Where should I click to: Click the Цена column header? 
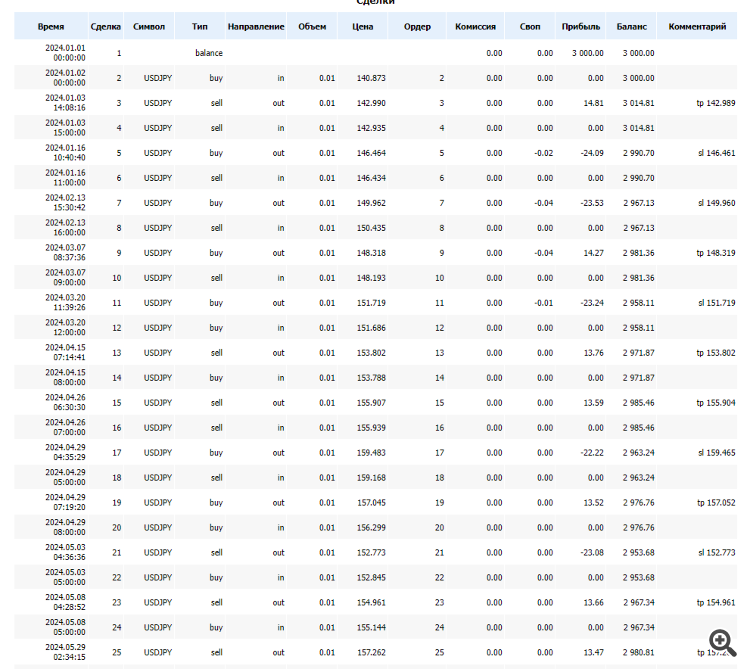click(x=363, y=27)
